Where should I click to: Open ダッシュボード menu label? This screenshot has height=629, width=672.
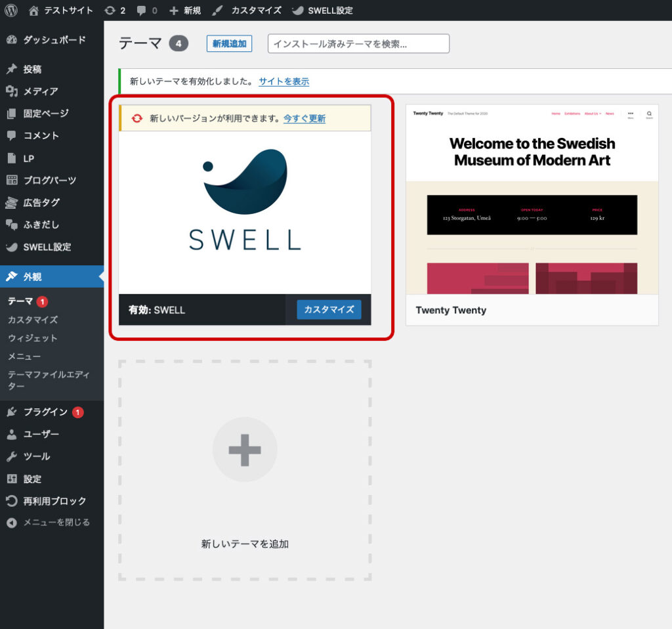[54, 40]
